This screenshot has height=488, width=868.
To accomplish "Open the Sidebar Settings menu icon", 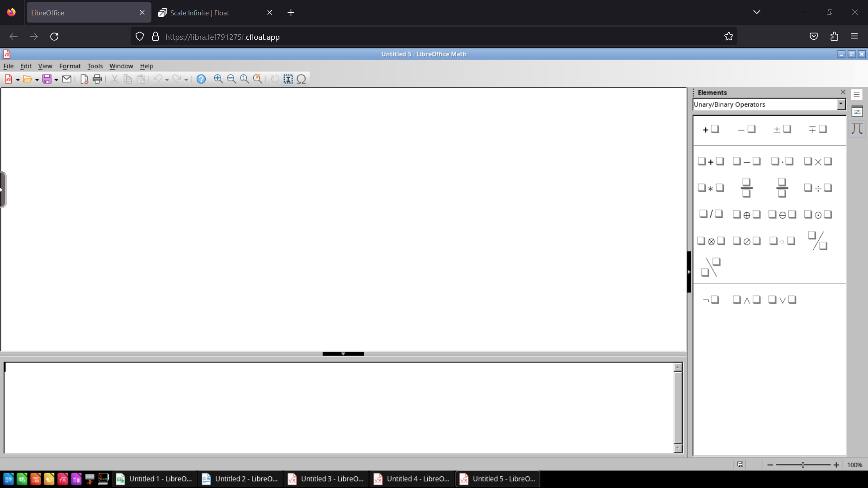I will [x=857, y=94].
